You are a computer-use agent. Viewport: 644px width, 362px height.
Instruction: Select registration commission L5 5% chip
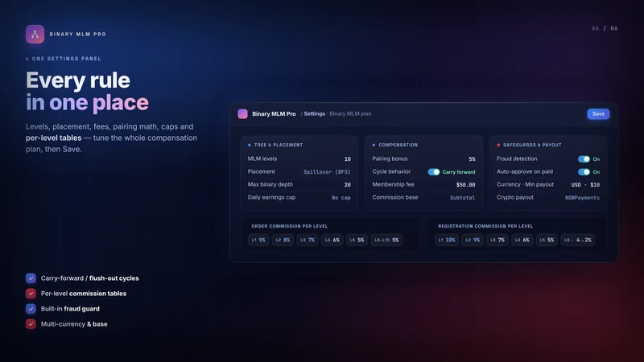547,240
